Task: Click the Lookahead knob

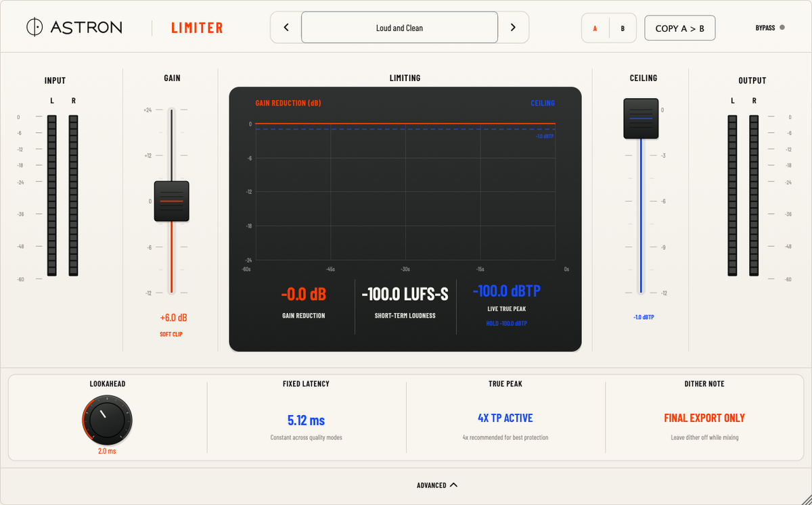Action: (107, 420)
